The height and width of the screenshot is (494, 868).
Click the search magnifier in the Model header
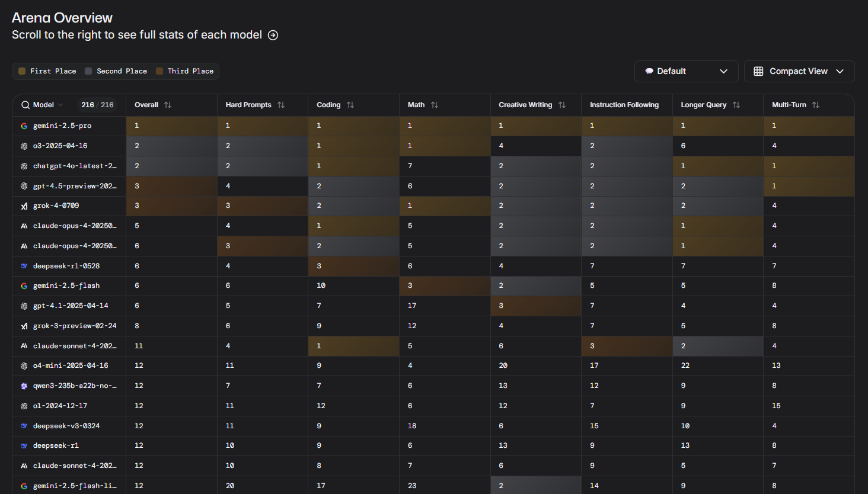[25, 105]
